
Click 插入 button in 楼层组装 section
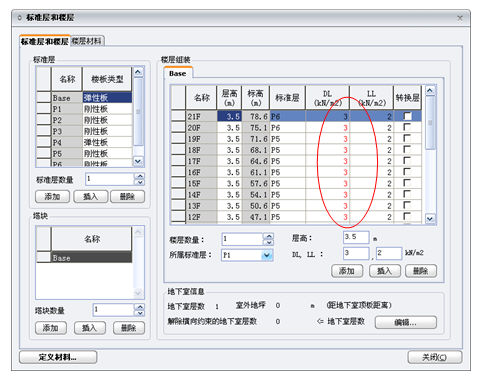pos(385,271)
